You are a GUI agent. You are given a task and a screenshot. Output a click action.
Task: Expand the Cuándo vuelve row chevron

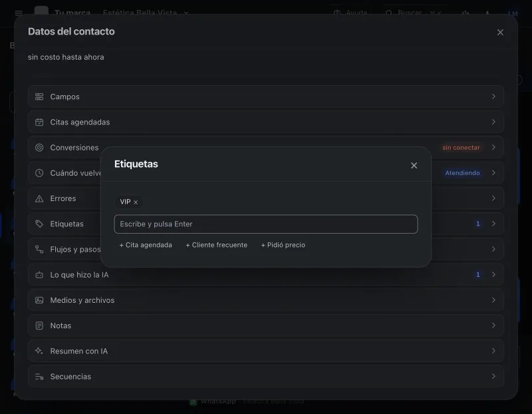(x=493, y=173)
